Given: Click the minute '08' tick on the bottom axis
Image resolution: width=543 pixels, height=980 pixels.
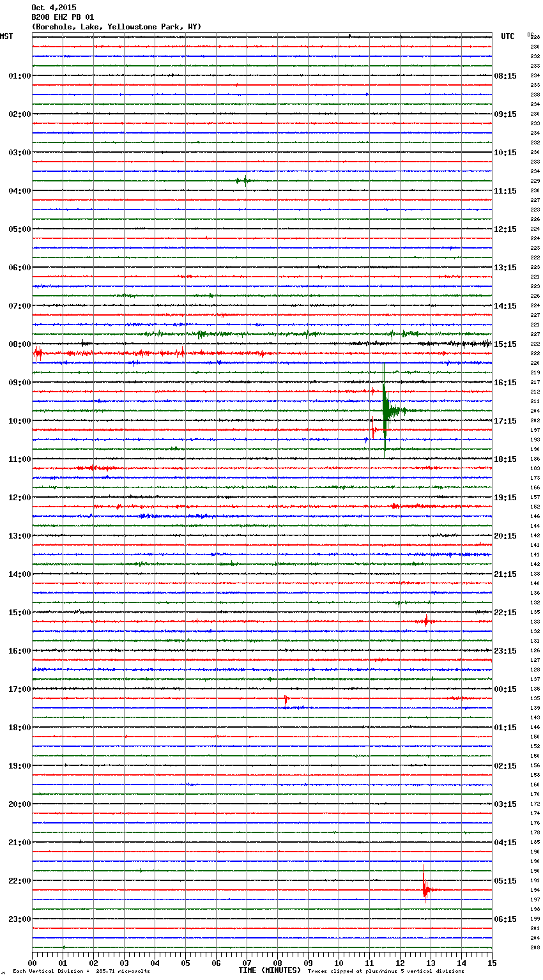Looking at the screenshot, I should pyautogui.click(x=277, y=963).
